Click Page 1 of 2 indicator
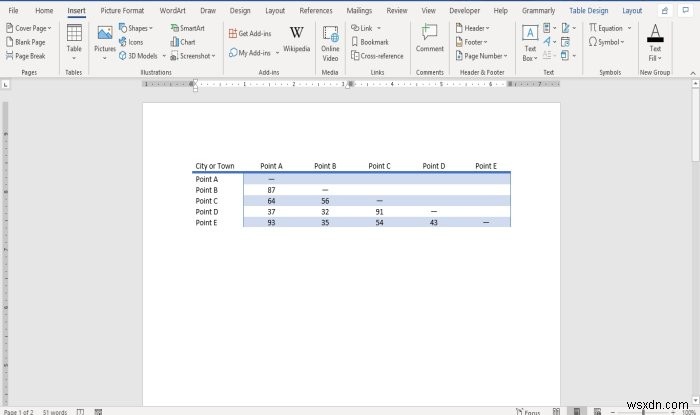 point(18,412)
